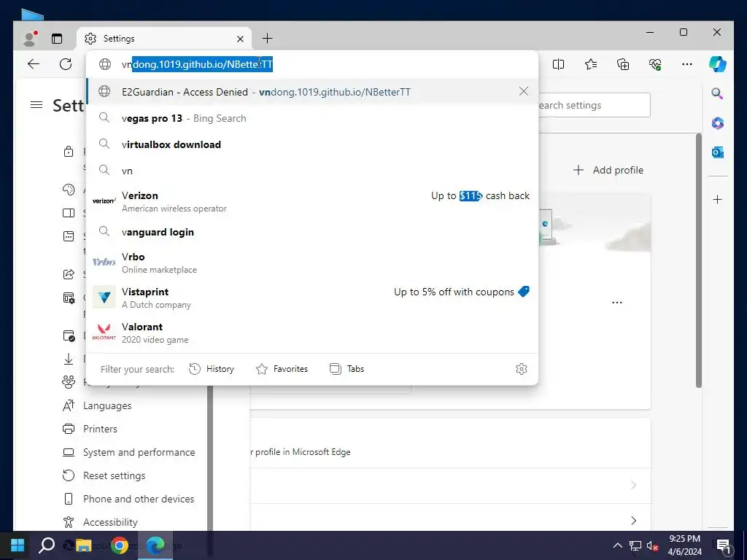Click into the address bar URL text

(197, 64)
